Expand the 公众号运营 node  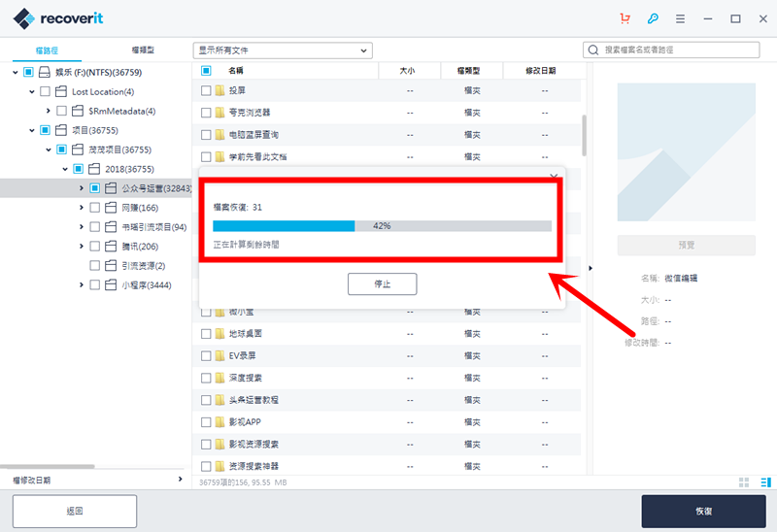tap(82, 188)
